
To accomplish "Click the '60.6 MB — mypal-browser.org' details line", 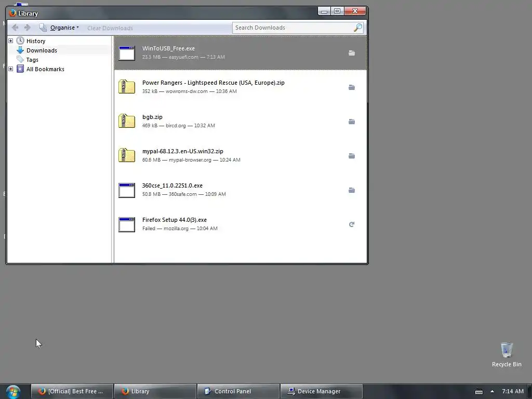I will click(191, 160).
